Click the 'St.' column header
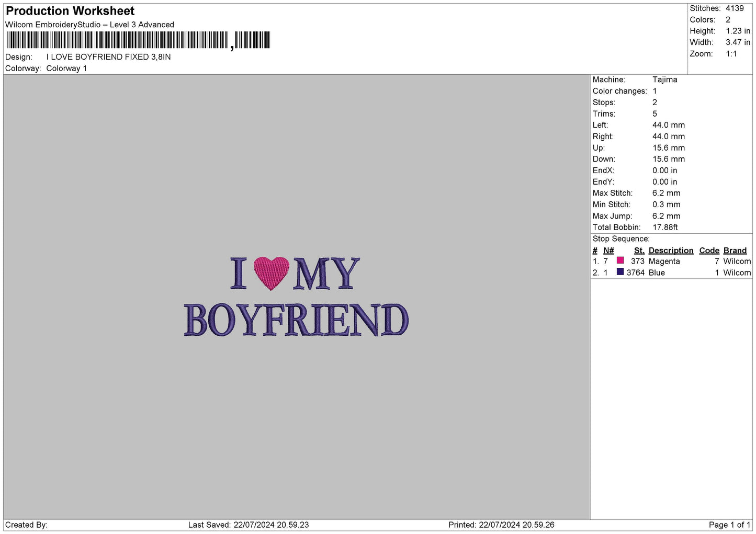The width and height of the screenshot is (756, 534). click(639, 251)
